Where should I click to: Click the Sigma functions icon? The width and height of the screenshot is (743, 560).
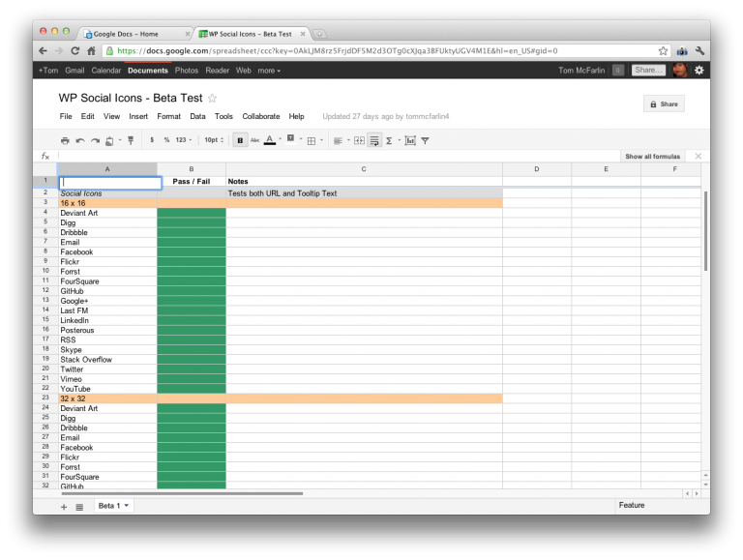(x=389, y=140)
